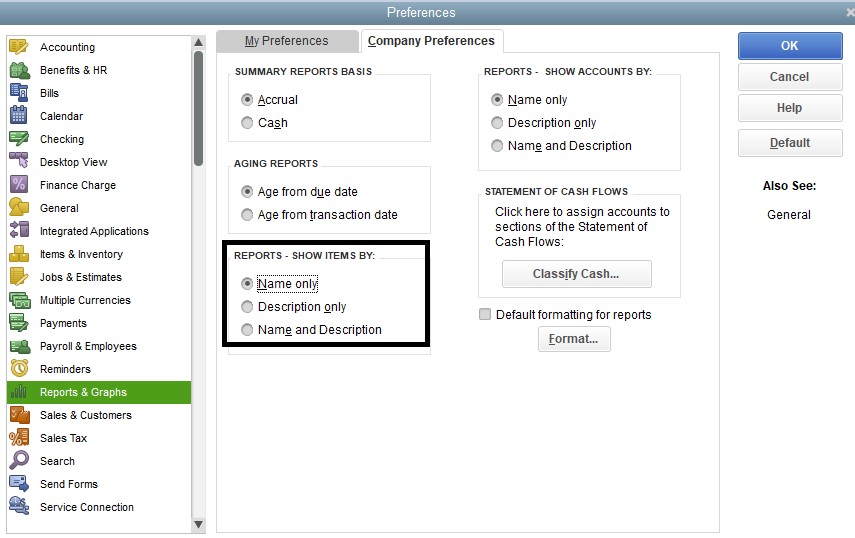Select the Items & Inventory icon
The width and height of the screenshot is (855, 538).
[19, 253]
